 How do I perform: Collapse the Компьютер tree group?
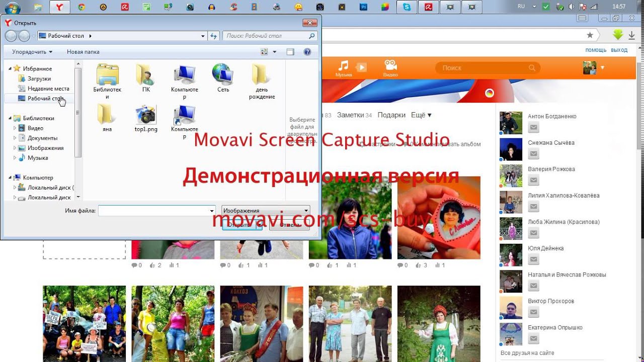10,177
